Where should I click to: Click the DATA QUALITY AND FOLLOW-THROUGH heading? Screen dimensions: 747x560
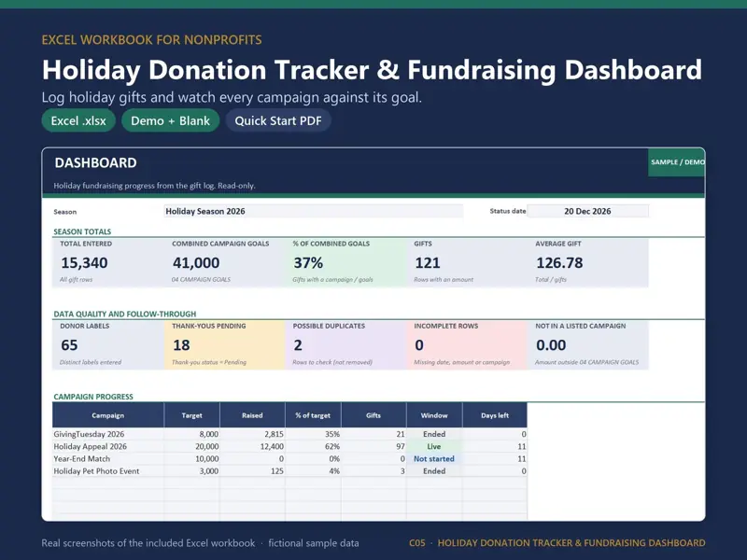click(x=125, y=315)
